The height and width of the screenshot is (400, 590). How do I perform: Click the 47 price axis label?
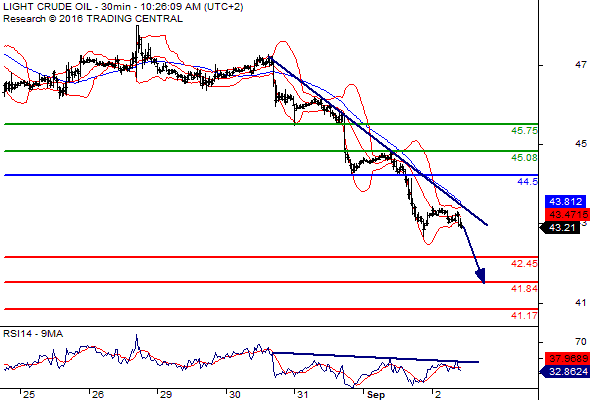pos(581,65)
